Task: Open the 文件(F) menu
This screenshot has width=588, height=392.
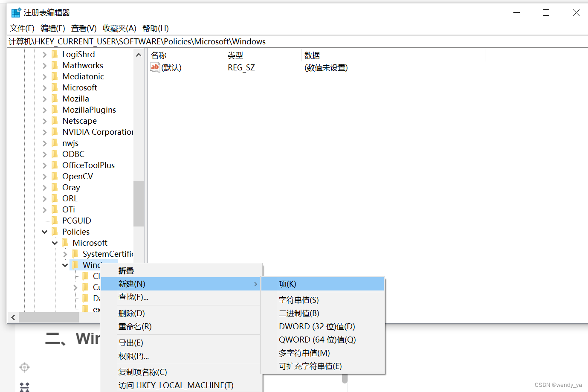Action: tap(22, 28)
